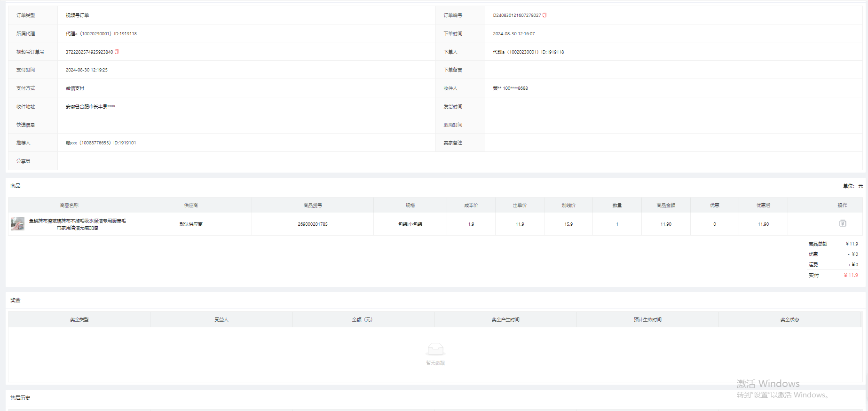Screen dimensions: 868x411
Task: Click the product name starting with 鱼鳞抹布
Action: pyautogui.click(x=77, y=224)
